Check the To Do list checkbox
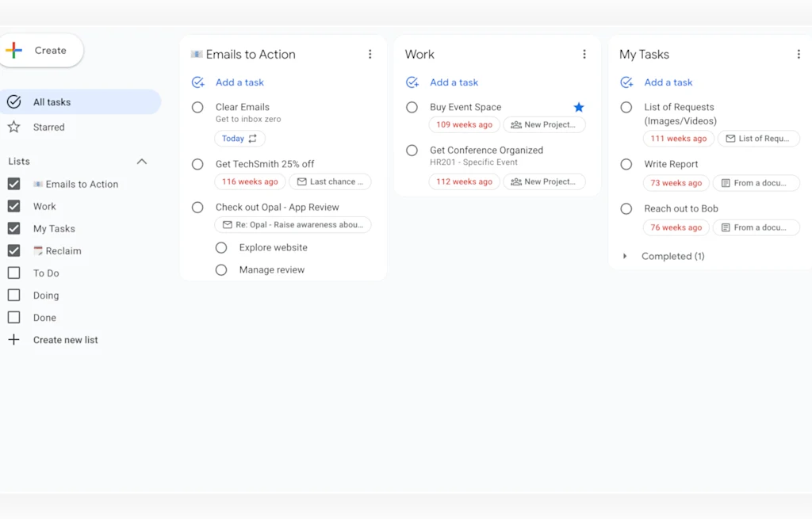812x519 pixels. pyautogui.click(x=13, y=273)
